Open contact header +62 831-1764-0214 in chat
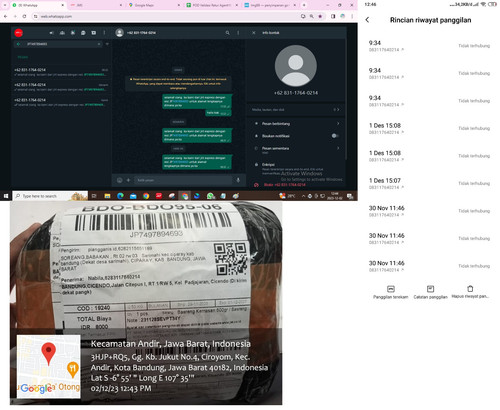The image size is (500, 410). pyautogui.click(x=141, y=33)
